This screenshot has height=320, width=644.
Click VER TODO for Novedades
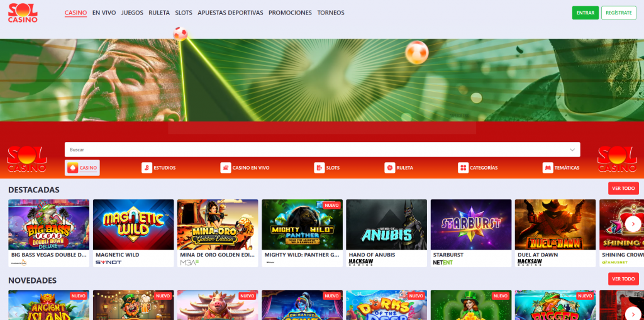(x=623, y=279)
